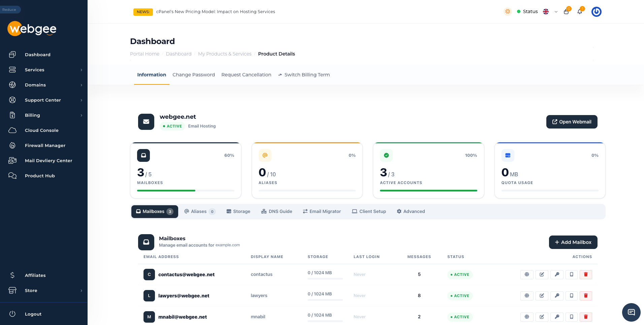The width and height of the screenshot is (644, 325).
Task: Select the Mailboxes tab
Action: (x=155, y=212)
